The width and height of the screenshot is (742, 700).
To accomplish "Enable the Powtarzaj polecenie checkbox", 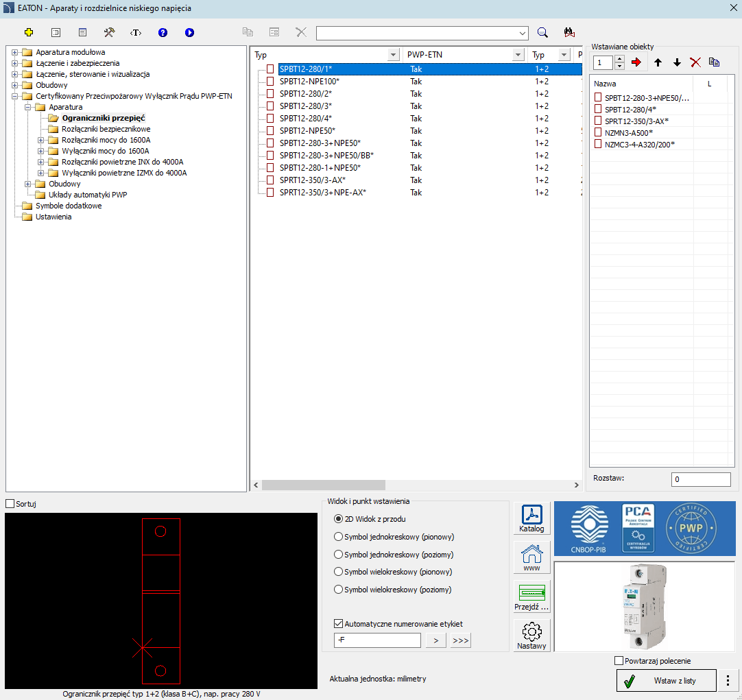I will pos(619,661).
